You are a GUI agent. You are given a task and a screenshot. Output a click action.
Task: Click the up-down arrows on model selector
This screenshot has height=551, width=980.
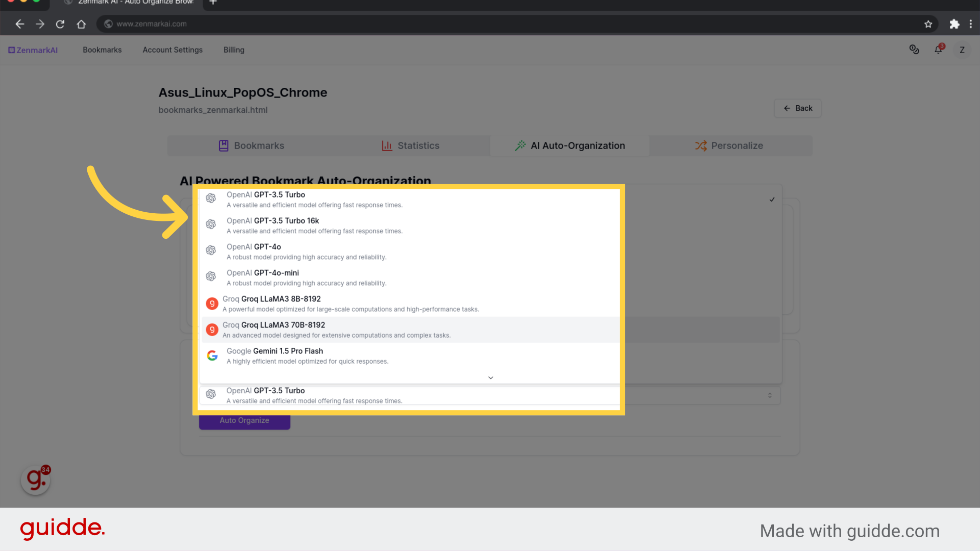tap(770, 395)
